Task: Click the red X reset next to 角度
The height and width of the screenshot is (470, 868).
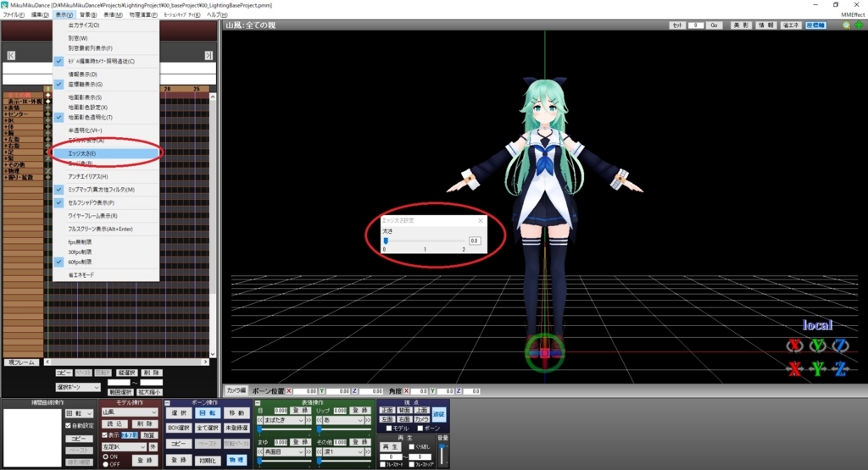Action: point(406,391)
